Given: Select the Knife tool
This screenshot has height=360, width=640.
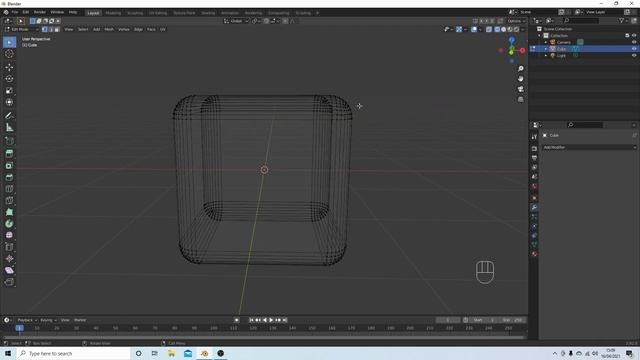Looking at the screenshot, I should tap(9, 200).
